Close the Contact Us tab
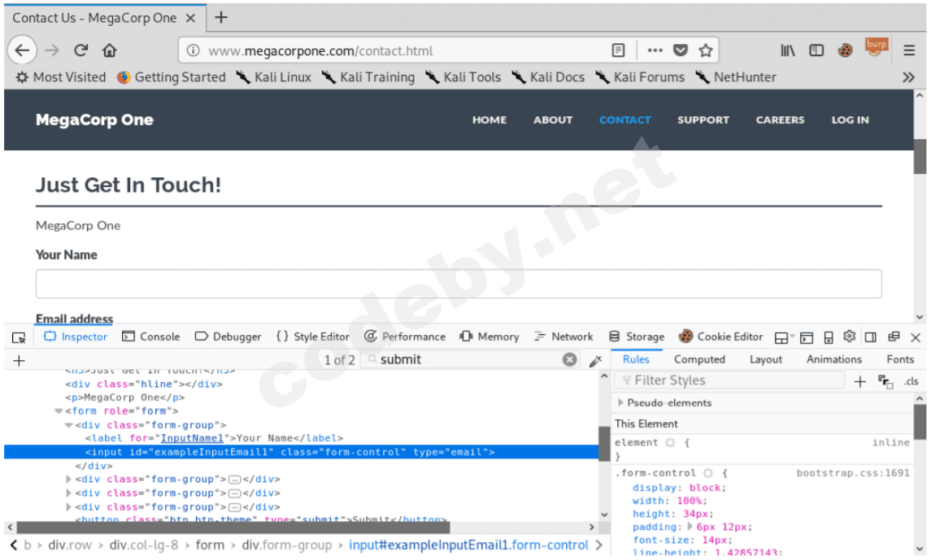Screen dimensions: 931x560 coord(190,19)
